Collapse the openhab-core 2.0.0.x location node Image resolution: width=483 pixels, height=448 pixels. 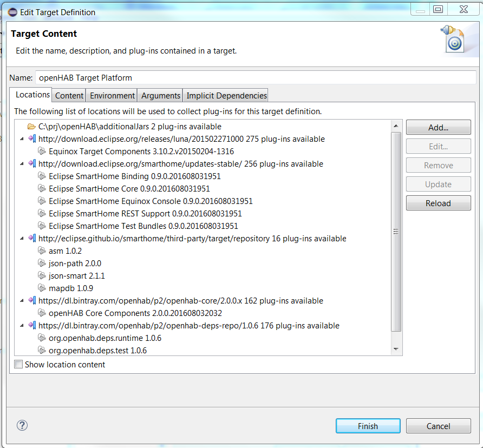point(22,301)
